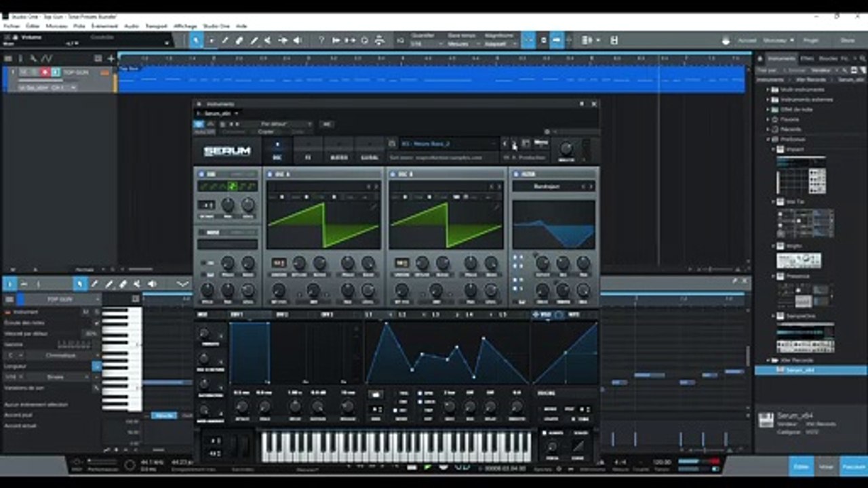Click the Serum Menu button
The width and height of the screenshot is (868, 488).
point(541,143)
